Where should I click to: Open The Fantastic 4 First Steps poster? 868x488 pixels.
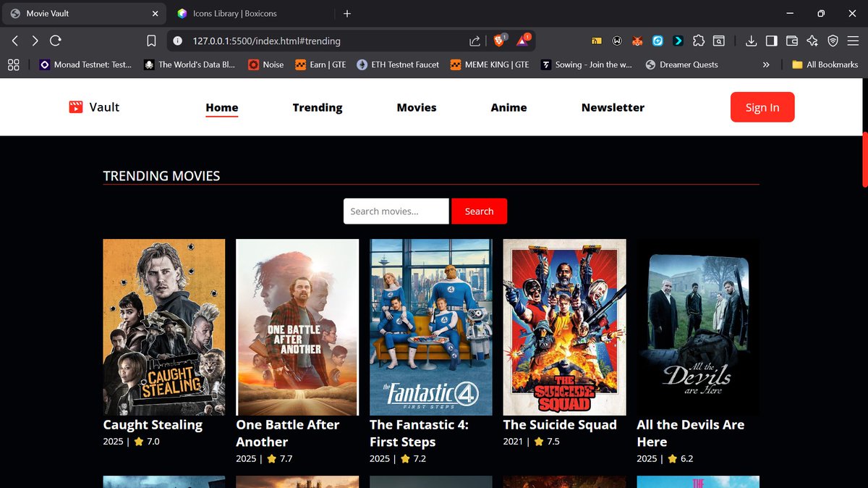pyautogui.click(x=431, y=327)
